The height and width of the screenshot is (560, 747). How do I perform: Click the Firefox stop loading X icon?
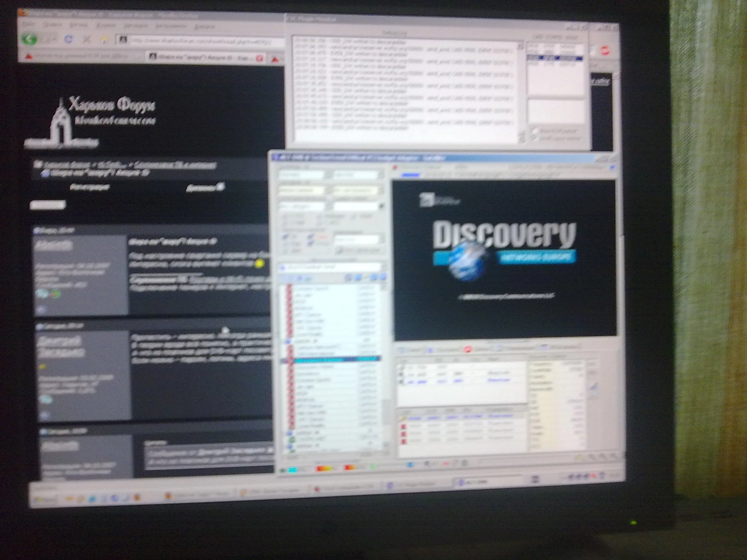tap(86, 39)
